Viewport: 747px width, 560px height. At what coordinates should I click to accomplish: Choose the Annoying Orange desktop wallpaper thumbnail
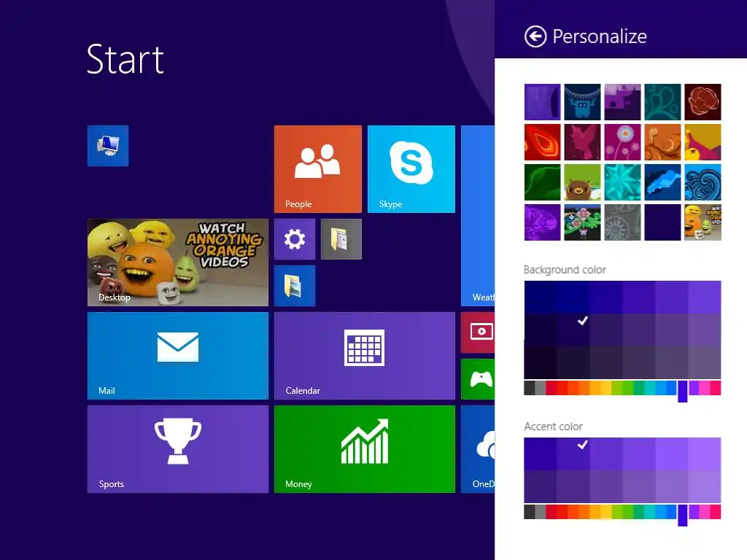point(703,222)
